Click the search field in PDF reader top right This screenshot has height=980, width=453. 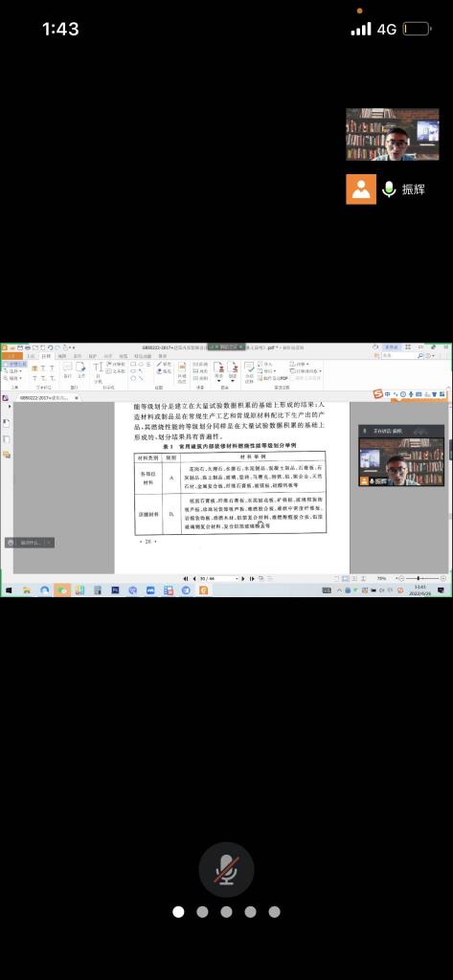coord(400,356)
